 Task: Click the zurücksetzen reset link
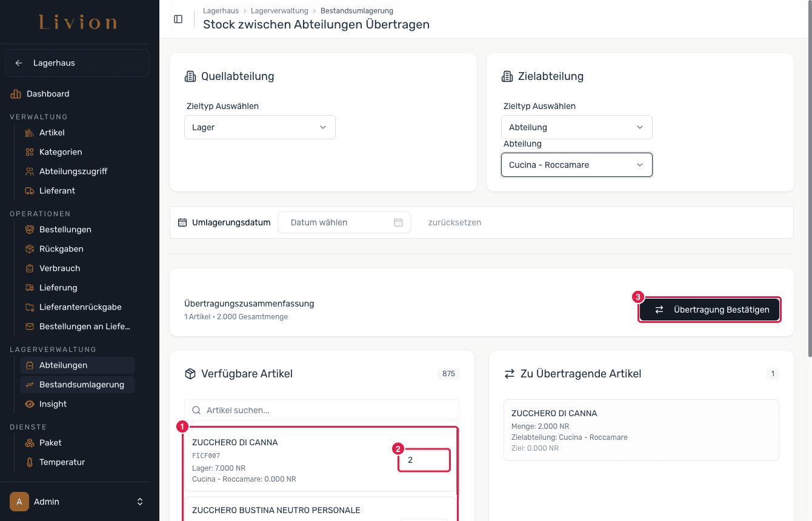click(454, 222)
